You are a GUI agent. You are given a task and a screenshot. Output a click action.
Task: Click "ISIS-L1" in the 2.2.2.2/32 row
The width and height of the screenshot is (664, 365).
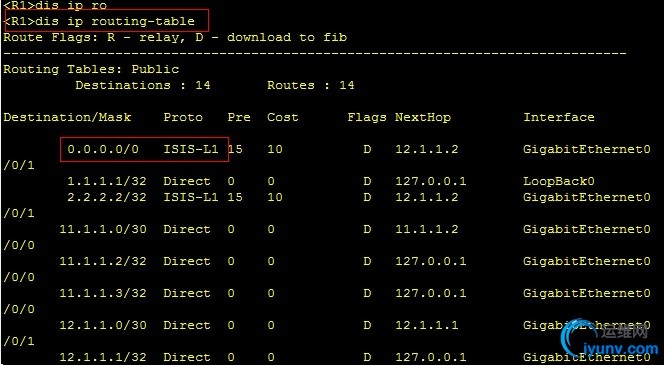pyautogui.click(x=191, y=197)
